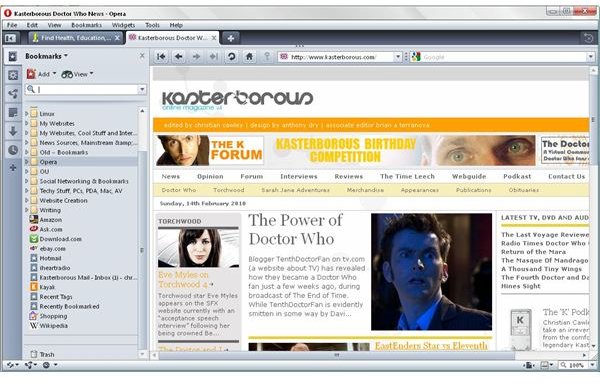Image resolution: width=600 pixels, height=386 pixels.
Task: Open the History clock panel icon
Action: coord(13,150)
